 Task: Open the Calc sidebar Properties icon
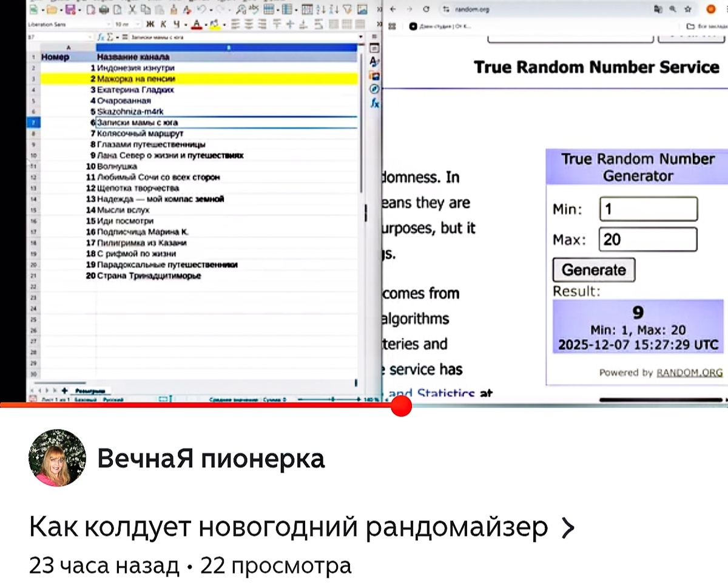[375, 48]
